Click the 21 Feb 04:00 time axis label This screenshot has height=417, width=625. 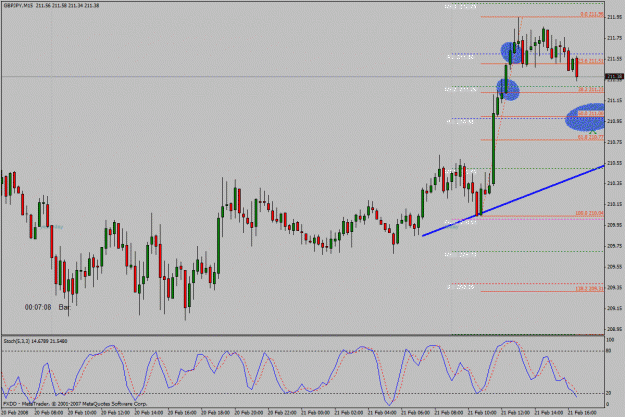tap(382, 413)
